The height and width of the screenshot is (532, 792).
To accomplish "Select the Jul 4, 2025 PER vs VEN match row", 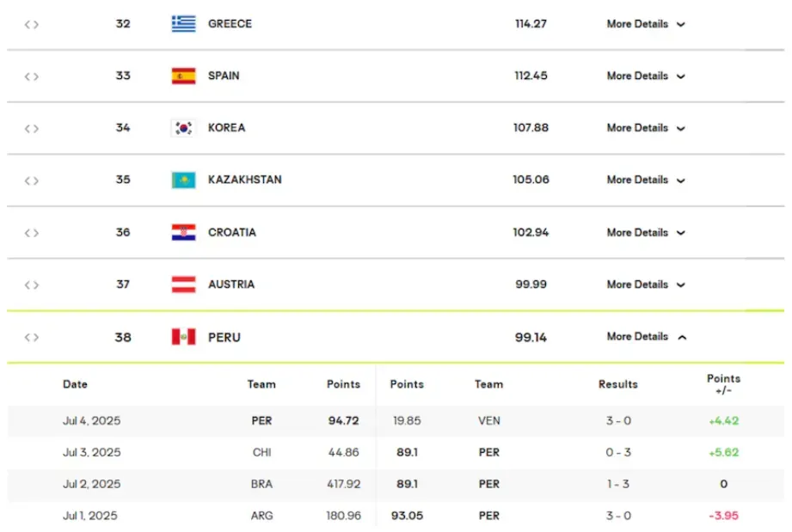I will (x=396, y=420).
